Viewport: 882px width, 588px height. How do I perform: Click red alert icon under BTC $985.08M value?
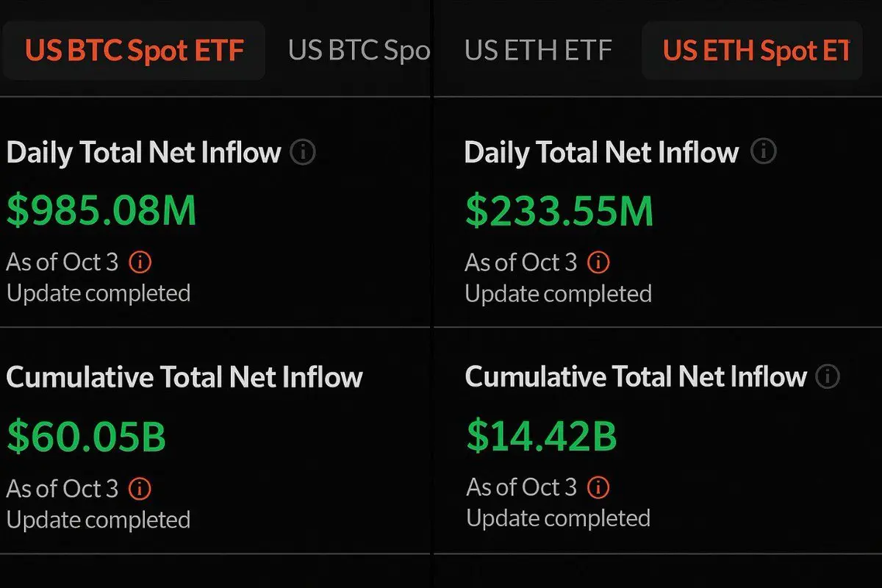[140, 262]
